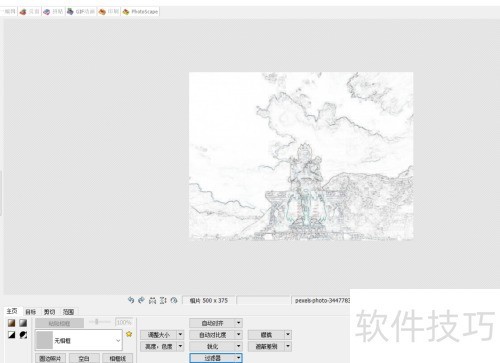Screen dimensions: 500x363
Task: Adjust the frame size slider
Action: click(x=99, y=322)
